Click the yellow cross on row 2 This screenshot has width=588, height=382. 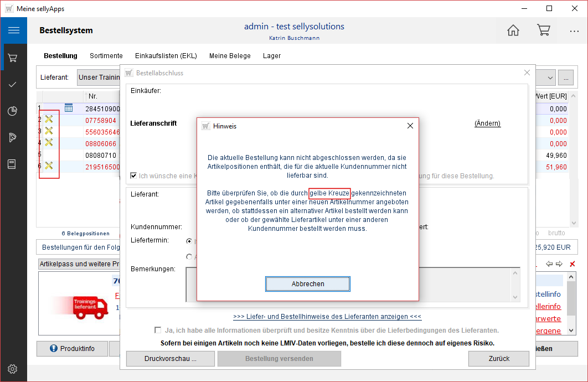pos(49,119)
